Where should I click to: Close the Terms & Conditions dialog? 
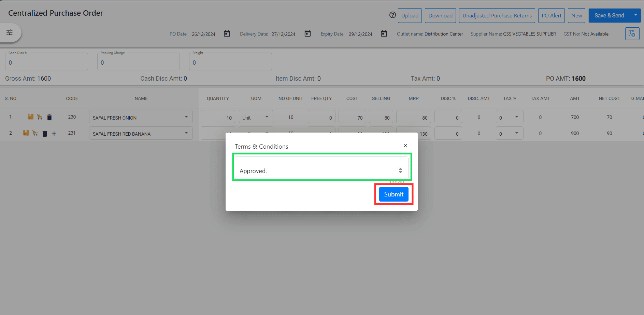pyautogui.click(x=405, y=146)
